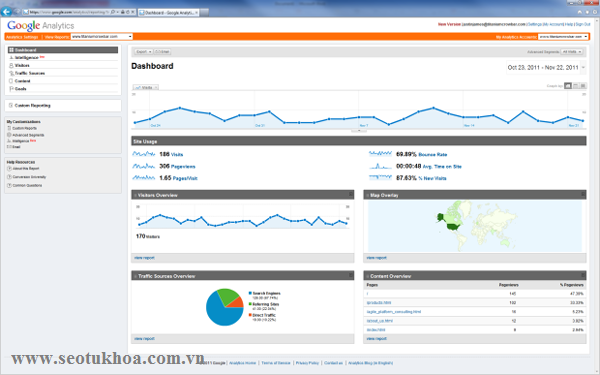Image resolution: width=600 pixels, height=375 pixels.
Task: Open the Advanced Segments All Visits dropdown
Action: (x=572, y=52)
